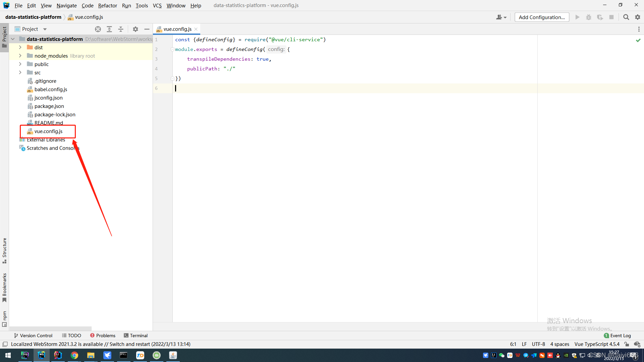Hide the Project tool window
Viewport: 644px width, 362px height.
click(147, 29)
